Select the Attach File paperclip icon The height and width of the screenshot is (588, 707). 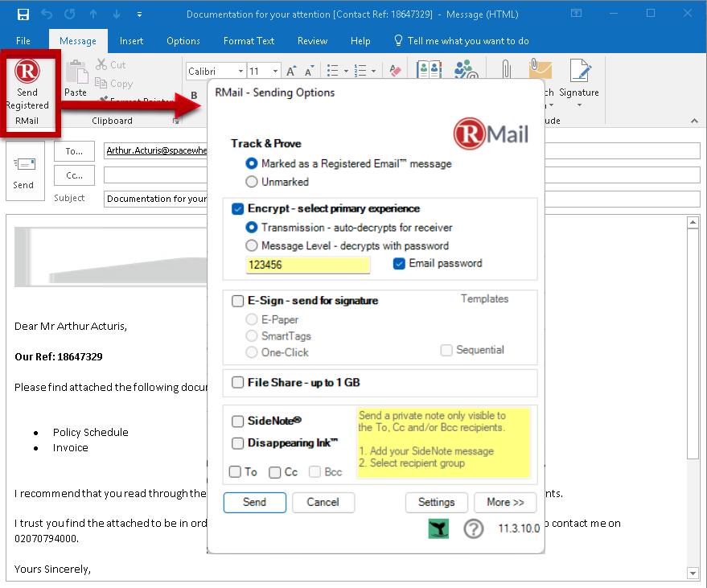point(505,68)
